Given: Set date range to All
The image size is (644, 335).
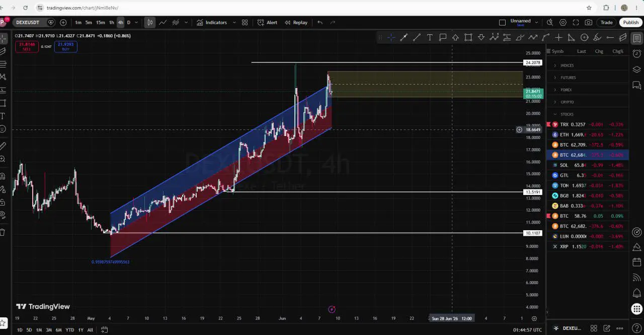Looking at the screenshot, I should (90, 330).
